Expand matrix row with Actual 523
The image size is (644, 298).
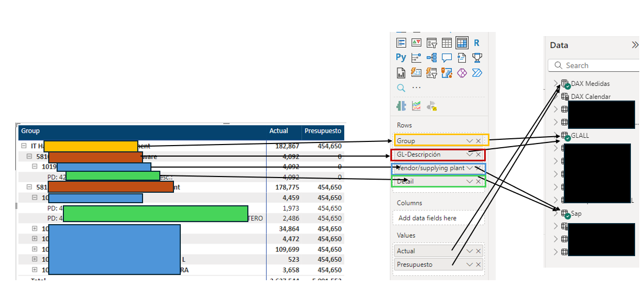35,259
